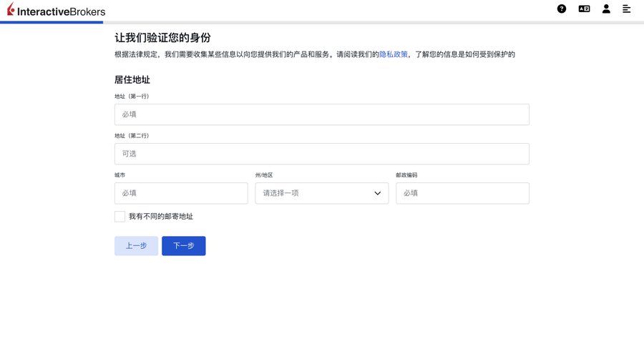Open the hamburger menu icon

point(626,9)
